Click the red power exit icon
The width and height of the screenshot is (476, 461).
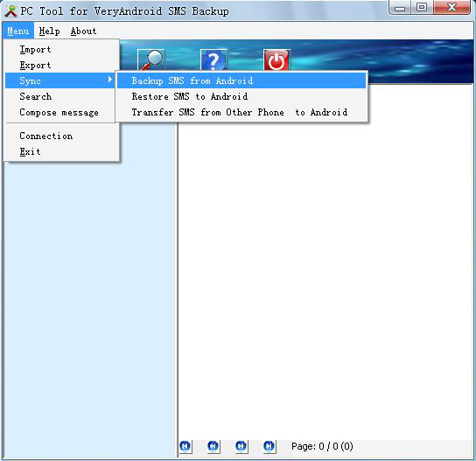(x=276, y=59)
